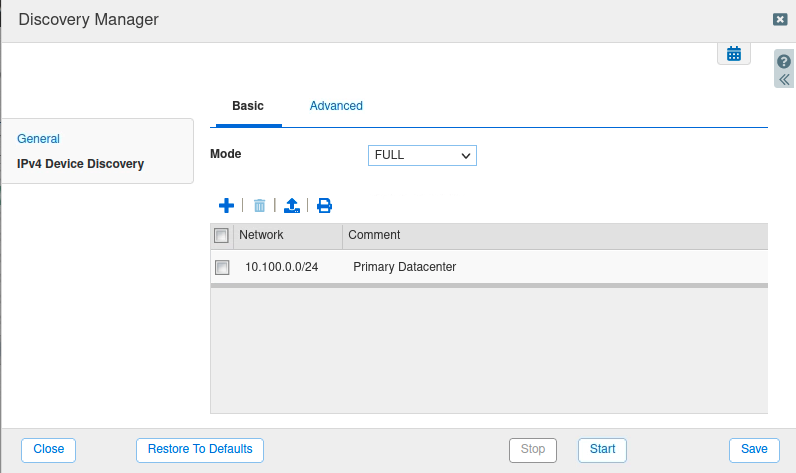Open the schedule calendar icon
This screenshot has width=796, height=473.
pyautogui.click(x=733, y=54)
